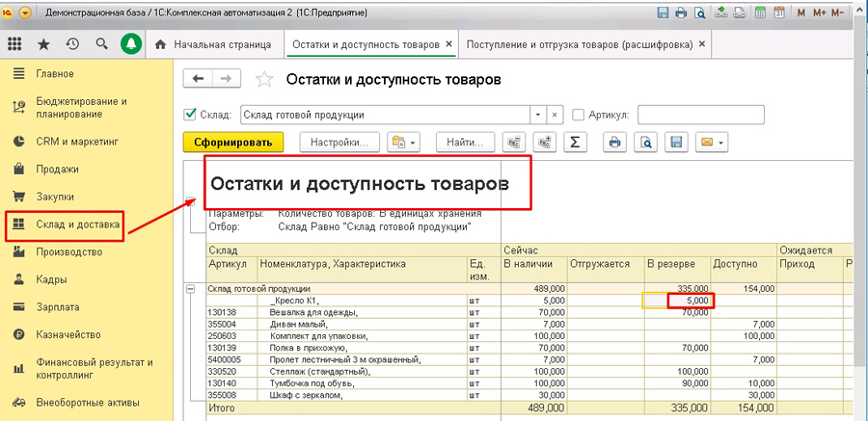Click the forward arrow navigation button
The image size is (868, 421).
coord(226,79)
